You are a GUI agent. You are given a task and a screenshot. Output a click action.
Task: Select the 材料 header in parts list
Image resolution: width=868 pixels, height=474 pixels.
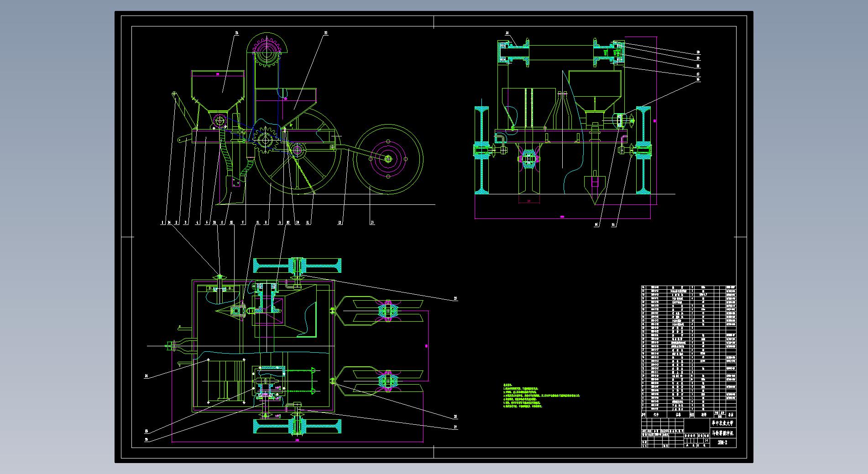(x=704, y=415)
